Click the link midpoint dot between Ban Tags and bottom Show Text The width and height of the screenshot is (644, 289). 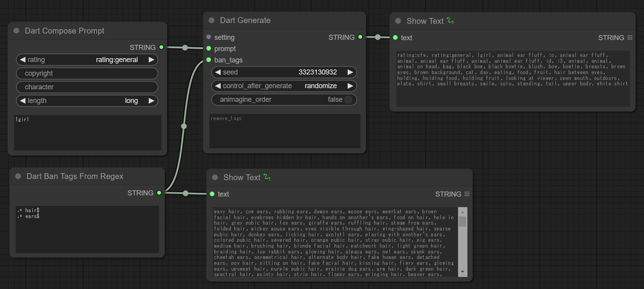click(186, 193)
